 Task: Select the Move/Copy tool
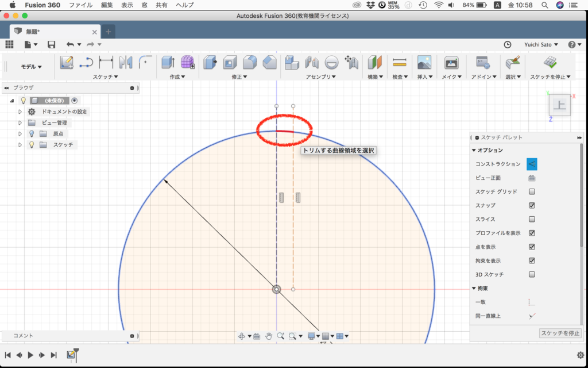pyautogui.click(x=351, y=62)
